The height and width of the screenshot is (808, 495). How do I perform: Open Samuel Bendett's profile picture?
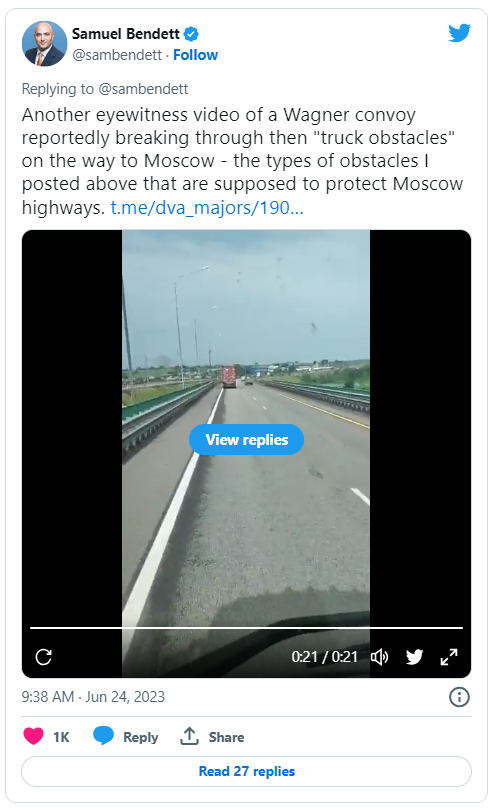(x=44, y=43)
